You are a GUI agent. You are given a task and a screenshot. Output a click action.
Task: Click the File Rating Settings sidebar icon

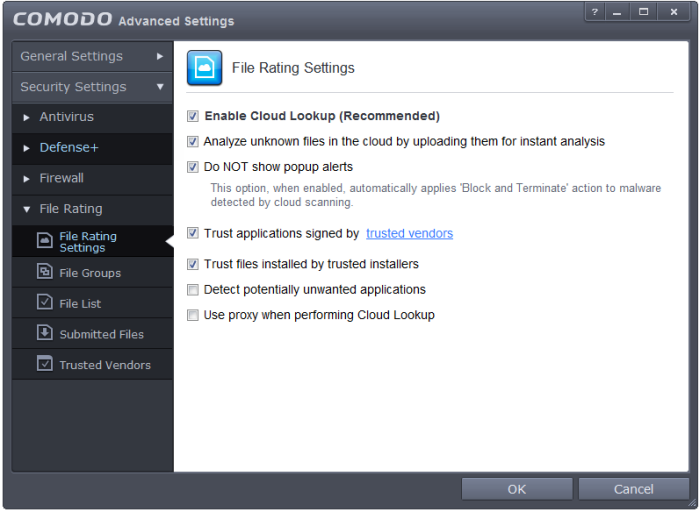point(45,241)
